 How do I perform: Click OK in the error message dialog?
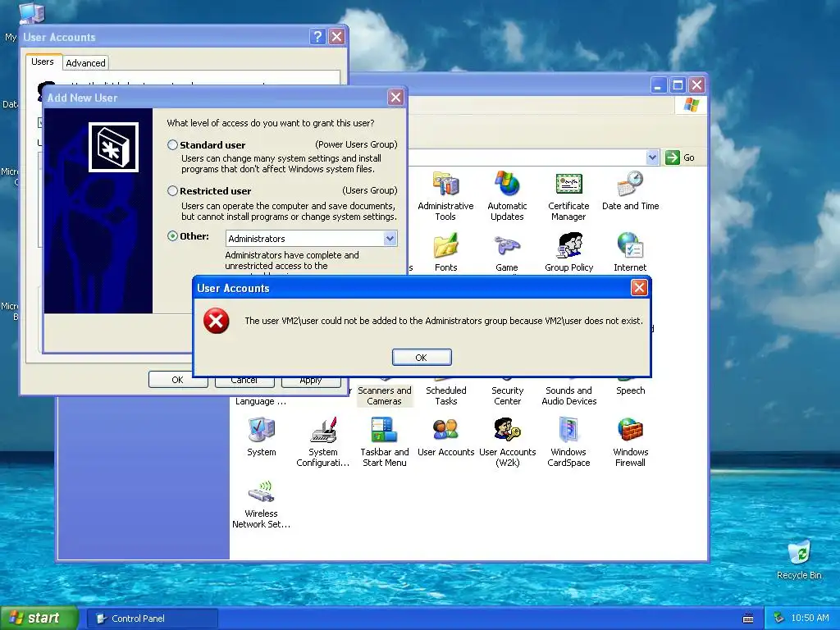[x=422, y=358]
